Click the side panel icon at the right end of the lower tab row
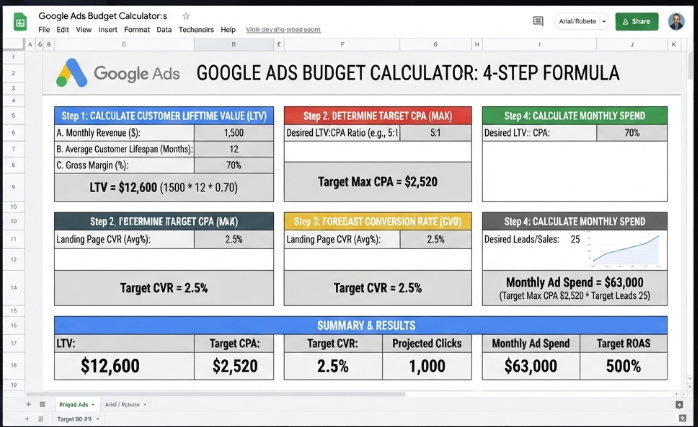Screen dimensions: 698x427 682,418
